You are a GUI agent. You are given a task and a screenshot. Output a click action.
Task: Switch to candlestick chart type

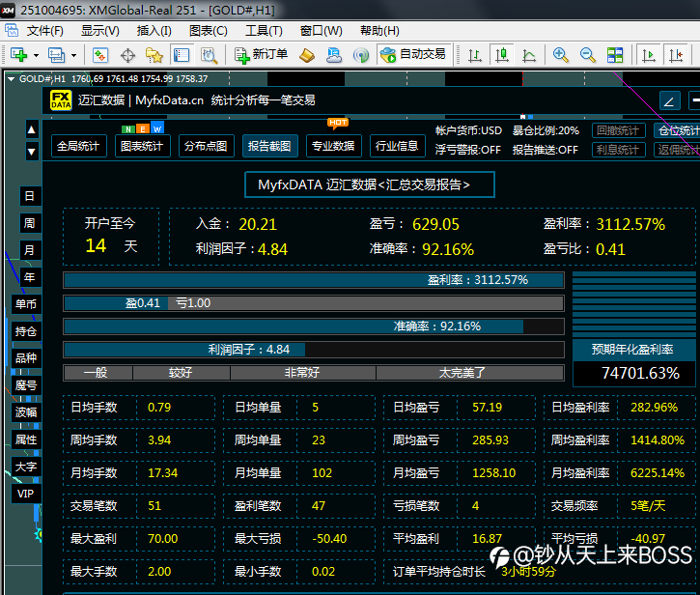click(502, 55)
